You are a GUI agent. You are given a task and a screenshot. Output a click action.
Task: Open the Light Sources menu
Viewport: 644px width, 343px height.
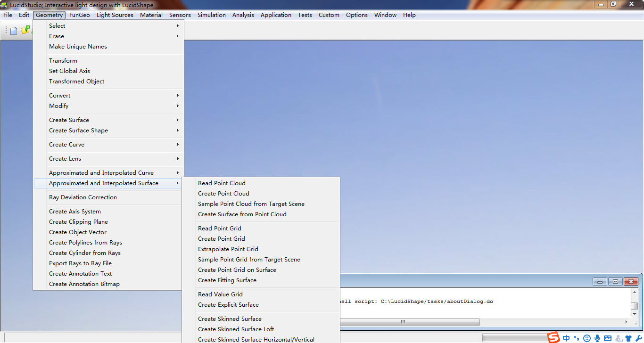[x=115, y=15]
